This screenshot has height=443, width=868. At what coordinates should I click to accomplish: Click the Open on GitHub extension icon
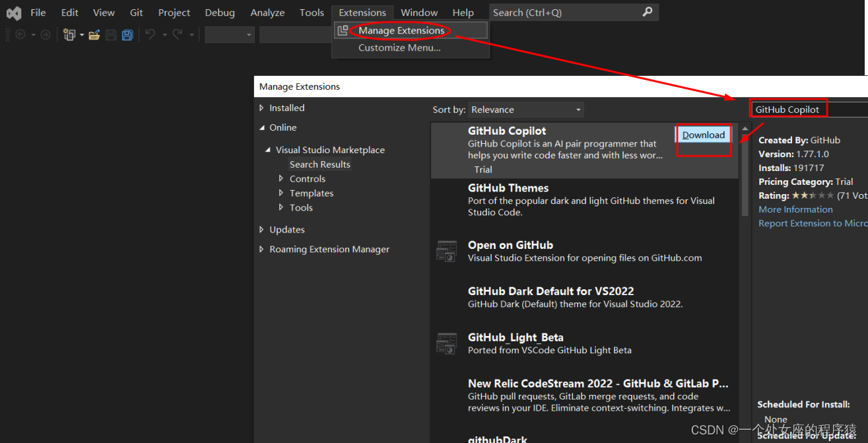point(447,252)
